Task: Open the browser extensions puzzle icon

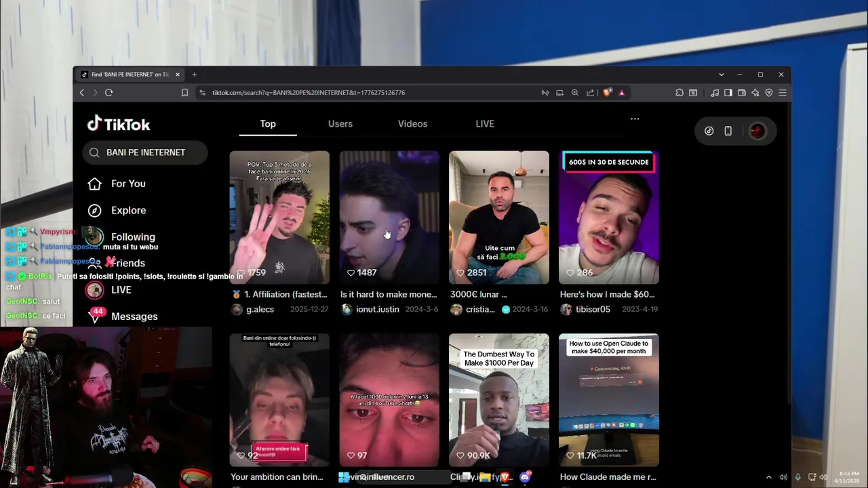Action: pyautogui.click(x=679, y=93)
